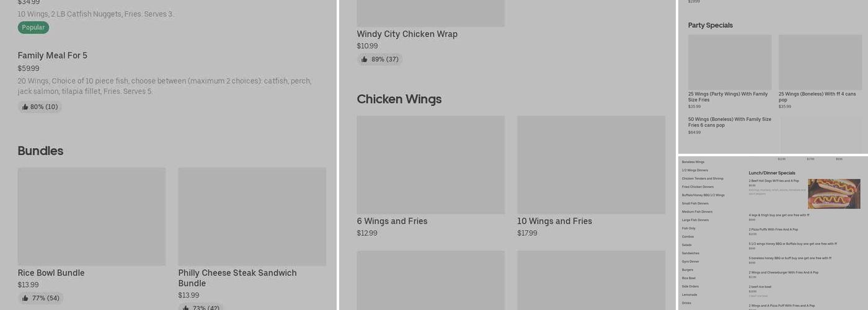Select the 6 Wings and Fries photo
This screenshot has width=868, height=310.
[x=430, y=165]
